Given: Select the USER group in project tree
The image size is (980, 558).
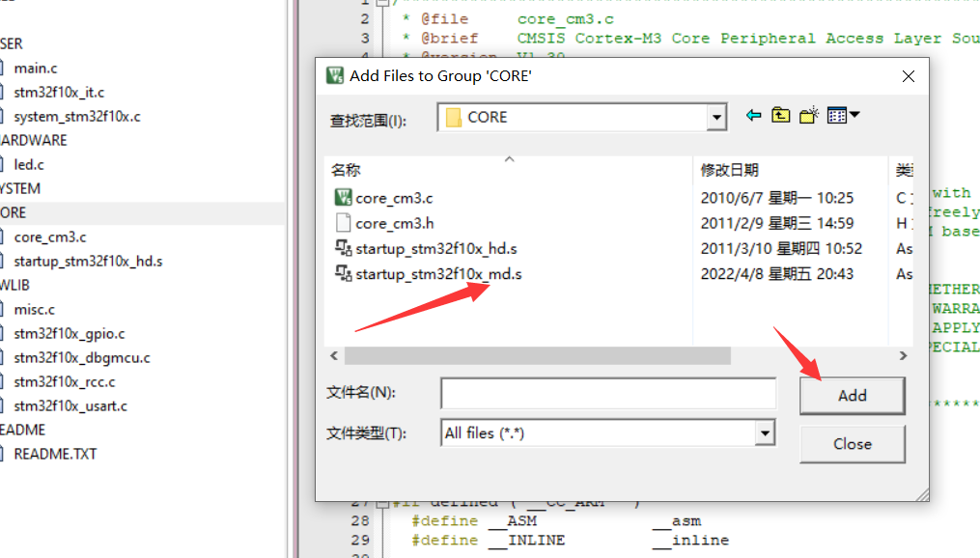Looking at the screenshot, I should pyautogui.click(x=12, y=43).
